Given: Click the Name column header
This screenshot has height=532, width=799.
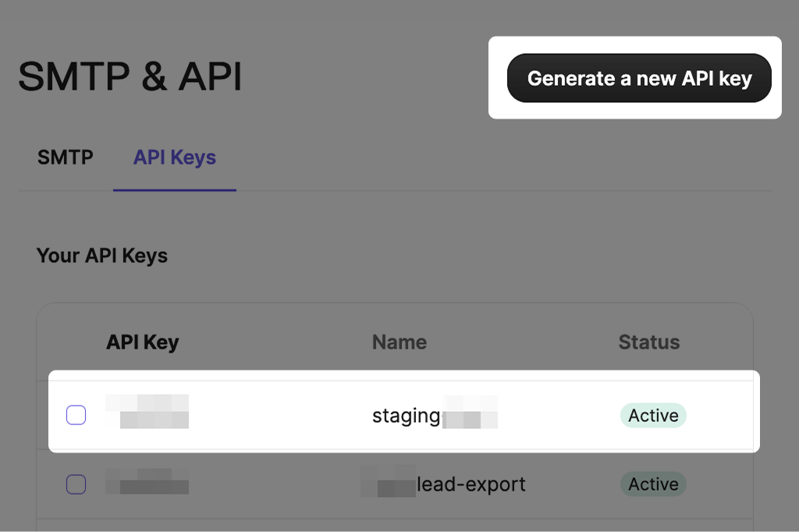Looking at the screenshot, I should (x=399, y=342).
